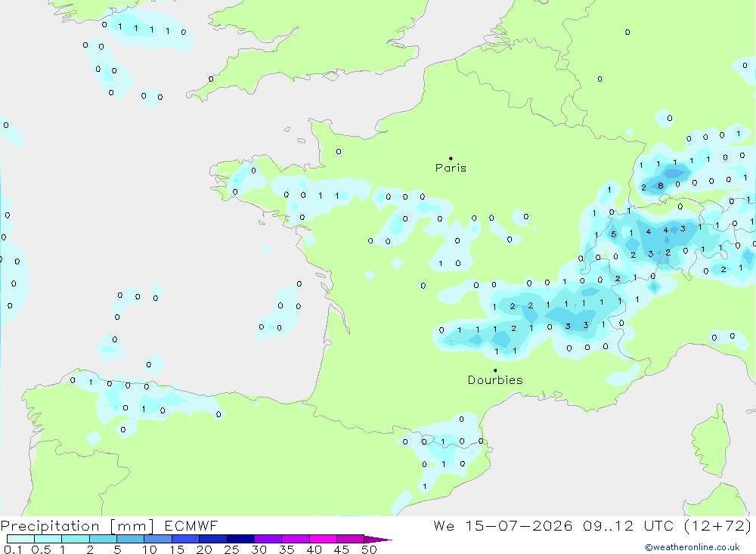
Task: Click the Dourbies location label
Action: 495,380
